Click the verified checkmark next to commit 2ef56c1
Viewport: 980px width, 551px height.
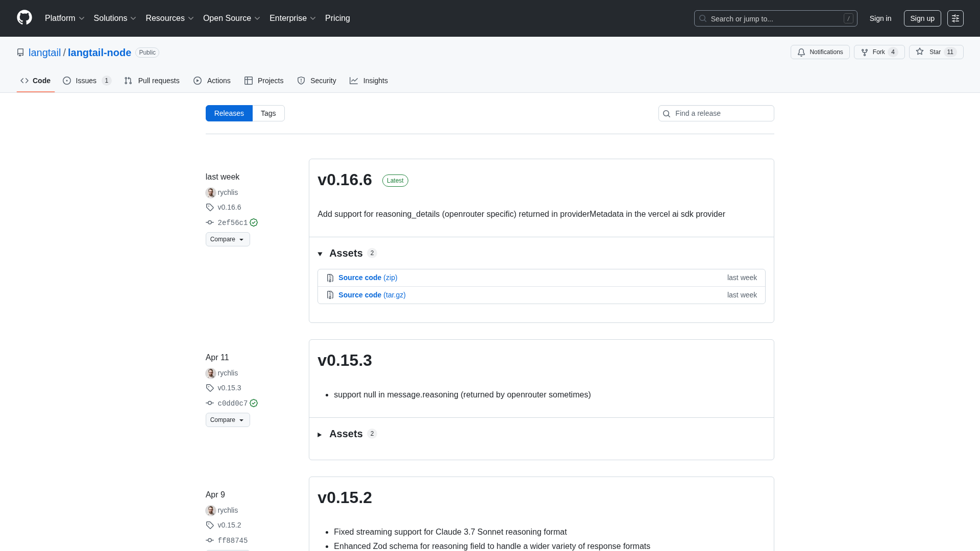(x=254, y=222)
